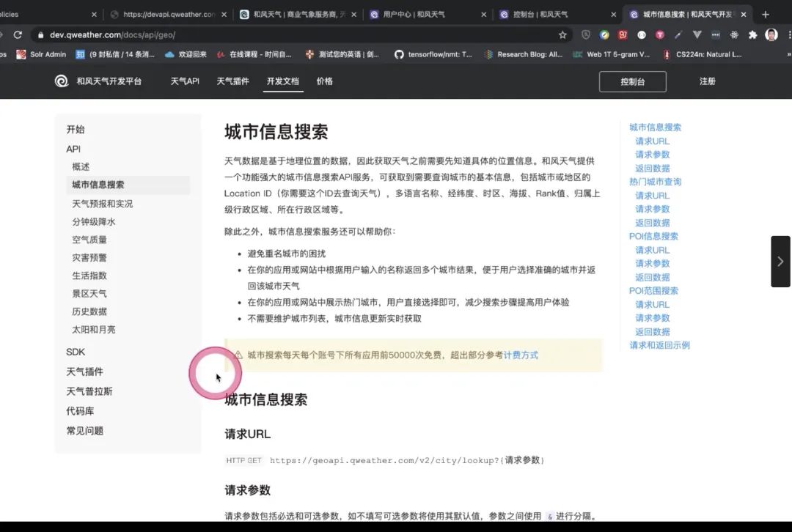Select 开始 in the docs sidebar
Screen dimensions: 792x532
[x=76, y=129]
